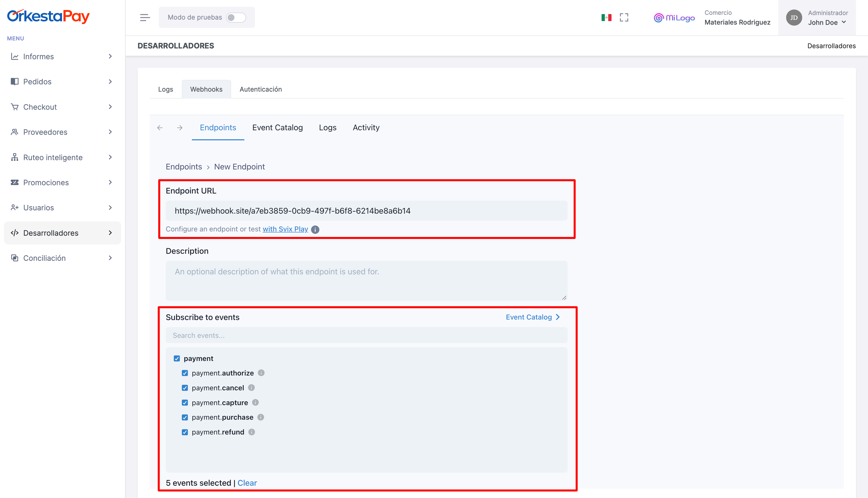Screen dimensions: 868x498
Task: Clear the selected events
Action: point(247,483)
